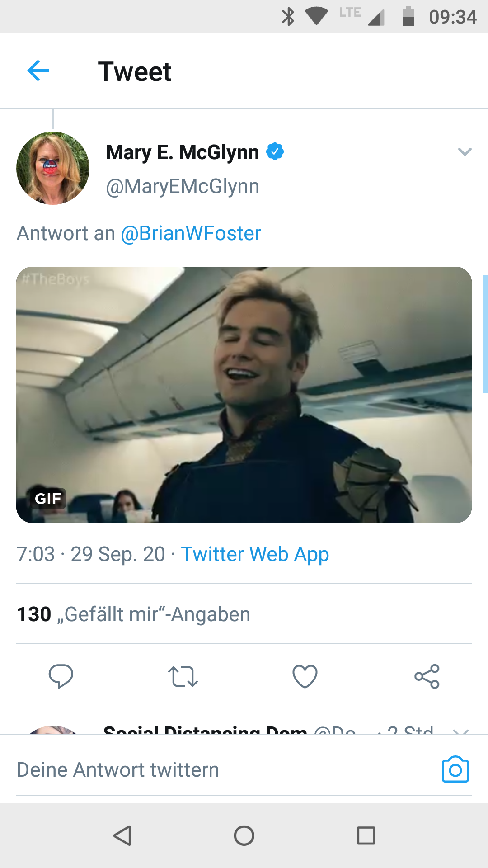The width and height of the screenshot is (488, 868).
Task: Open the Twitter Web App source link
Action: [255, 554]
